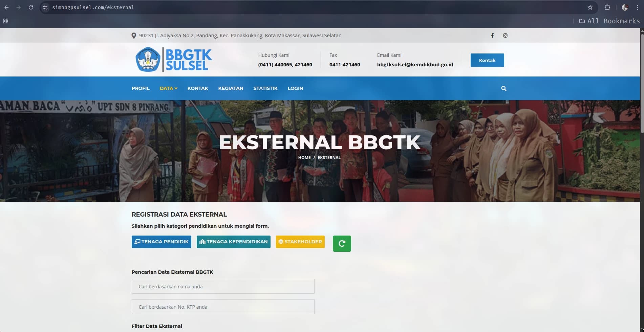The image size is (644, 332).
Task: Click the STAKEHOLDER yellow button
Action: 300,242
